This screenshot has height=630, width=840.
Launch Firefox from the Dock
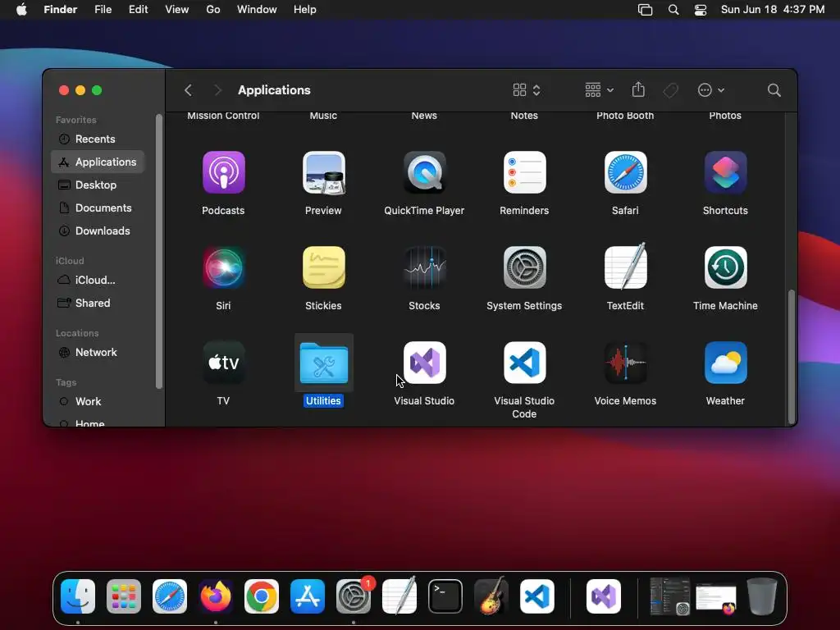point(216,596)
